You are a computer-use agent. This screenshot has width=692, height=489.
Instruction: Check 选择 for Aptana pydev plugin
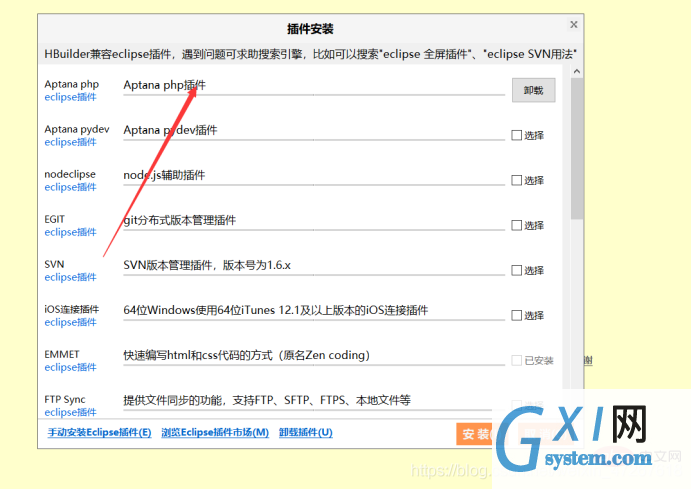coord(516,135)
